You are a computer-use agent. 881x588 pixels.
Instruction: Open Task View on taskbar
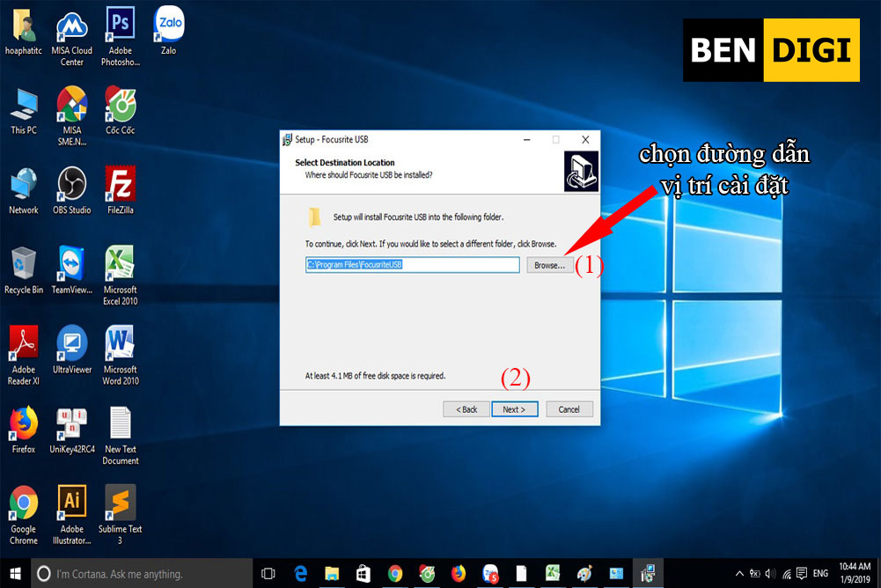pos(268,573)
